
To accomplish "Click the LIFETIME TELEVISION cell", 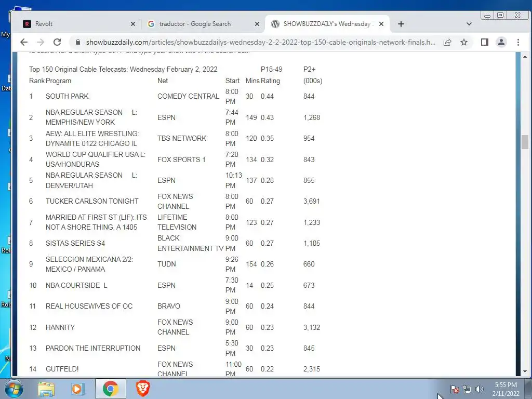I will point(177,222).
